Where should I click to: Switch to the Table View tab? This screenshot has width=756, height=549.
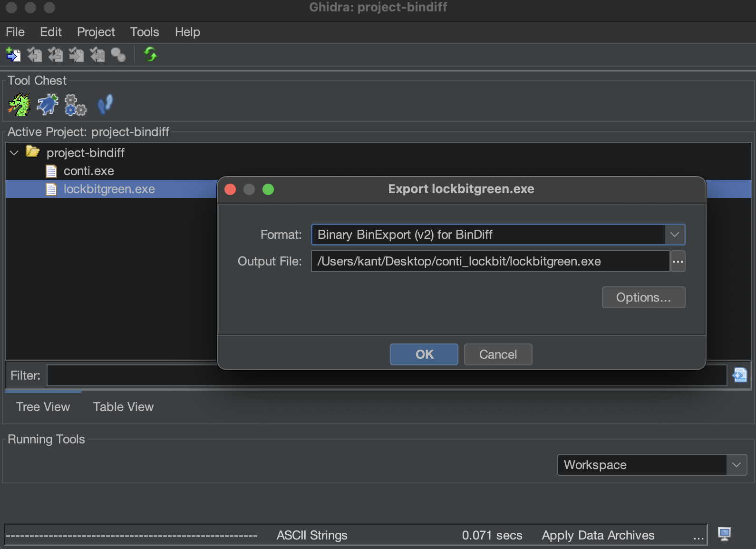click(123, 407)
